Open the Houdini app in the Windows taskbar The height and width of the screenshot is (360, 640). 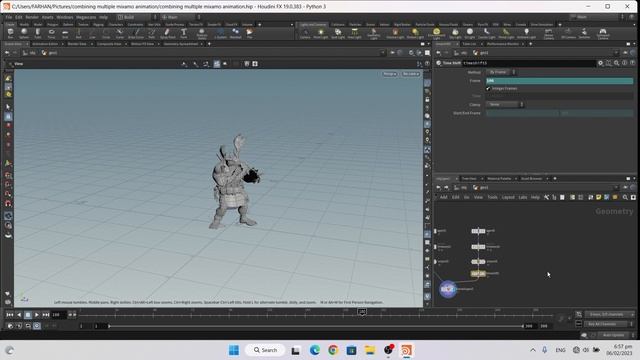(x=406, y=350)
